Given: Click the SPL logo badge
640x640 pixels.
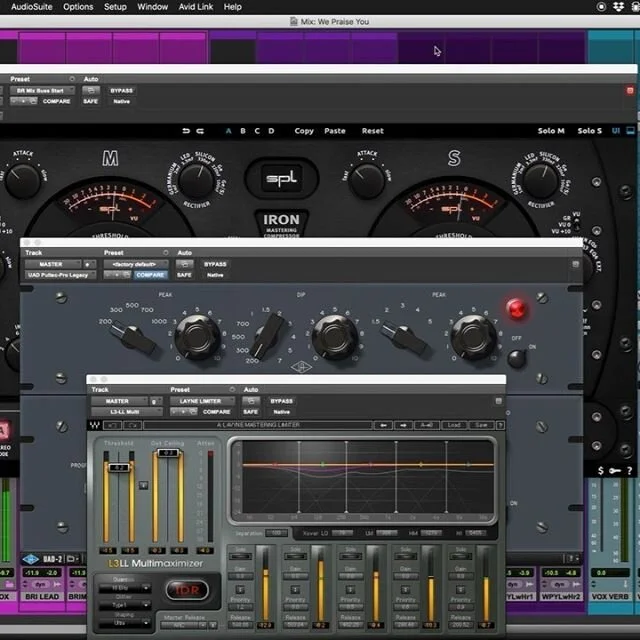Looking at the screenshot, I should pos(282,178).
